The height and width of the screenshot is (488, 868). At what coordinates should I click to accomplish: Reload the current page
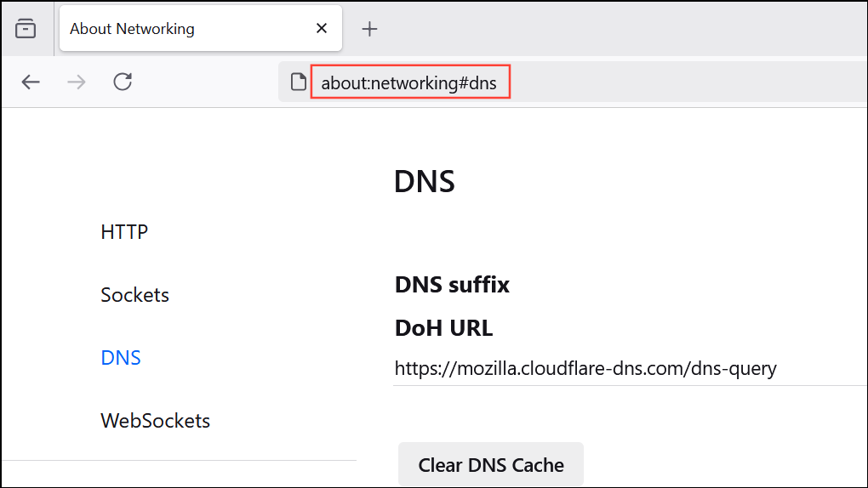pyautogui.click(x=123, y=82)
